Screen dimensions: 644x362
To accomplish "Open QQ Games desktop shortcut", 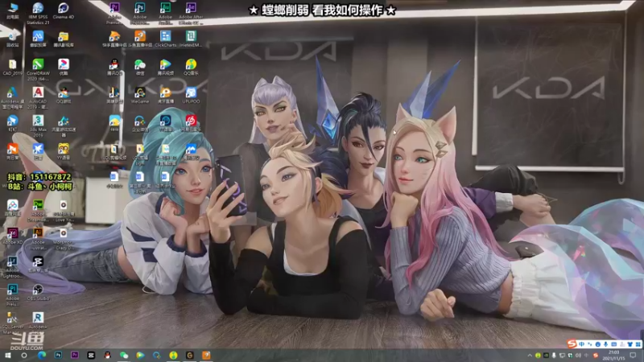I will point(64,95).
